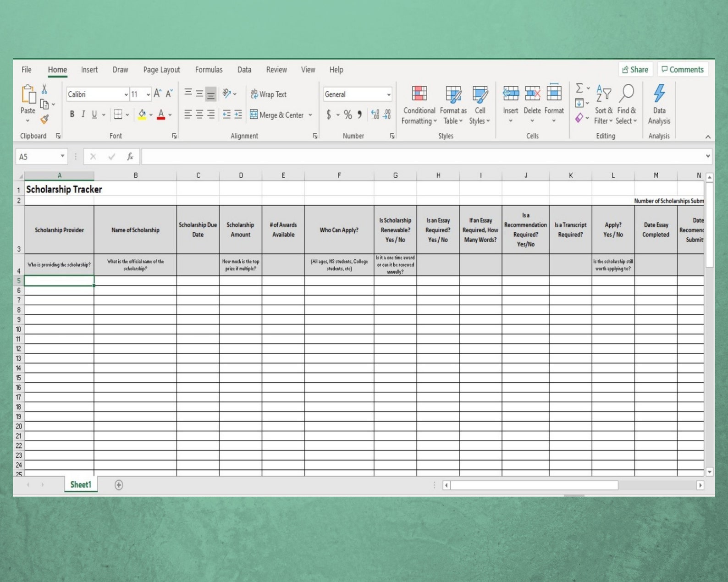Screen dimensions: 728x582
Task: Click the Cut scissors icon
Action: [x=44, y=89]
